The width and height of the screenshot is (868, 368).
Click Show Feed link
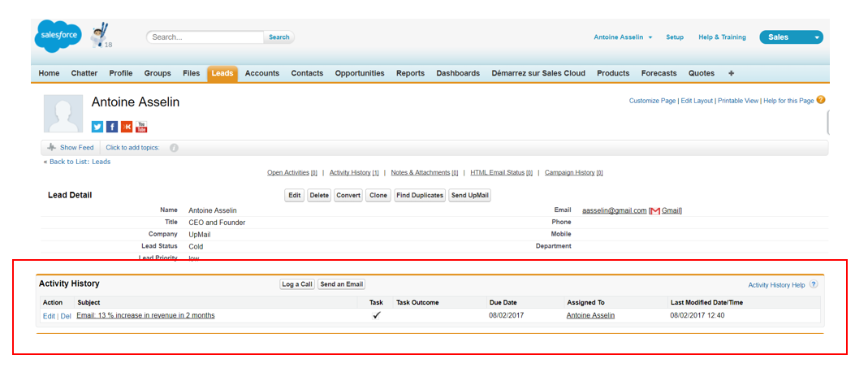[77, 148]
